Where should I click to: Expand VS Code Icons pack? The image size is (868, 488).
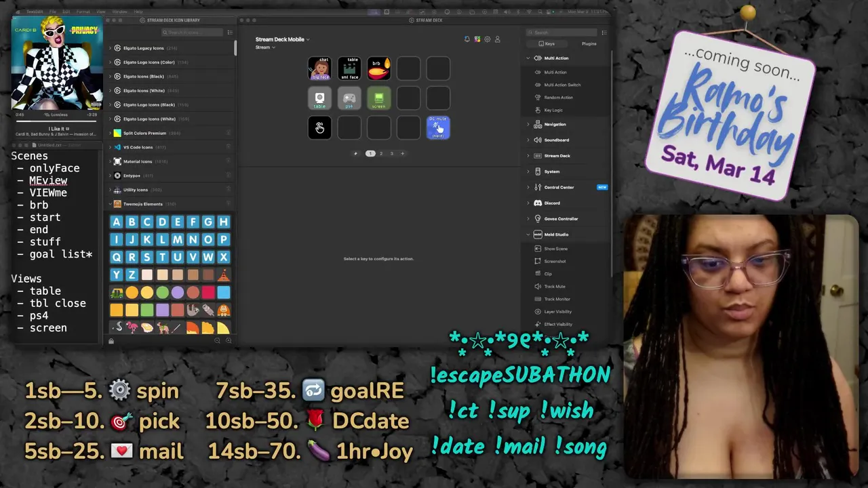pyautogui.click(x=111, y=147)
